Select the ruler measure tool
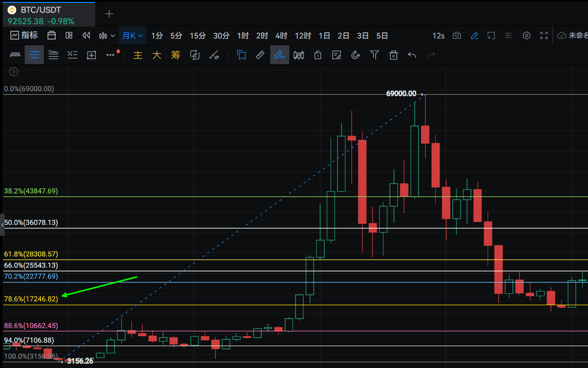 point(260,55)
